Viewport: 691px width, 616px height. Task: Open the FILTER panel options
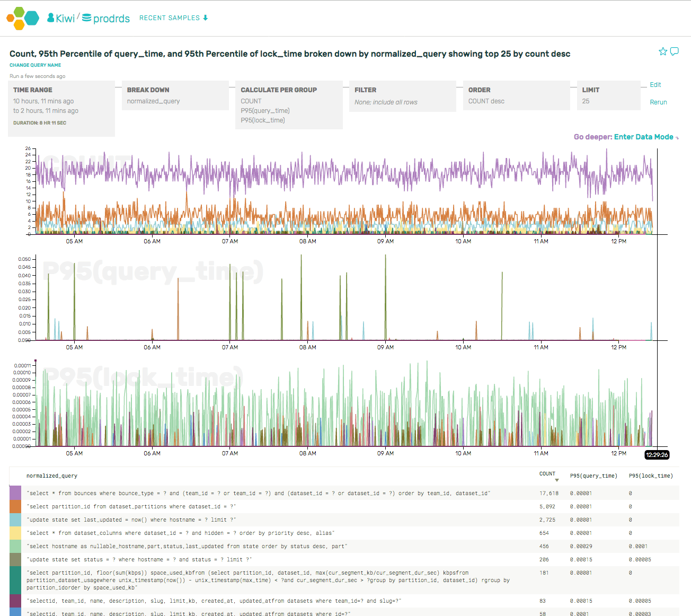[x=402, y=96]
